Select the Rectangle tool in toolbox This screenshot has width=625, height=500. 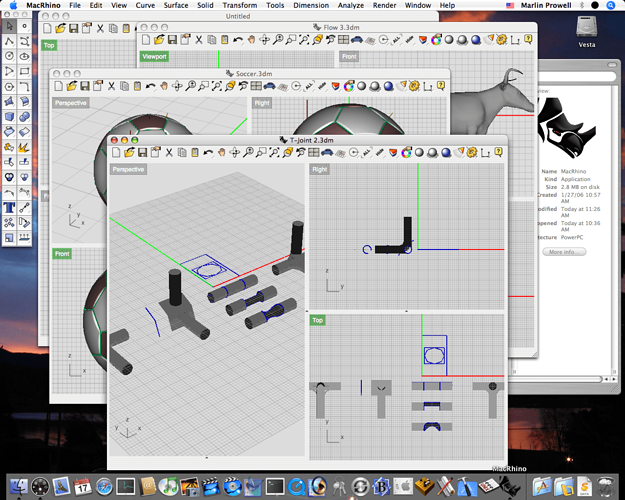pyautogui.click(x=24, y=71)
